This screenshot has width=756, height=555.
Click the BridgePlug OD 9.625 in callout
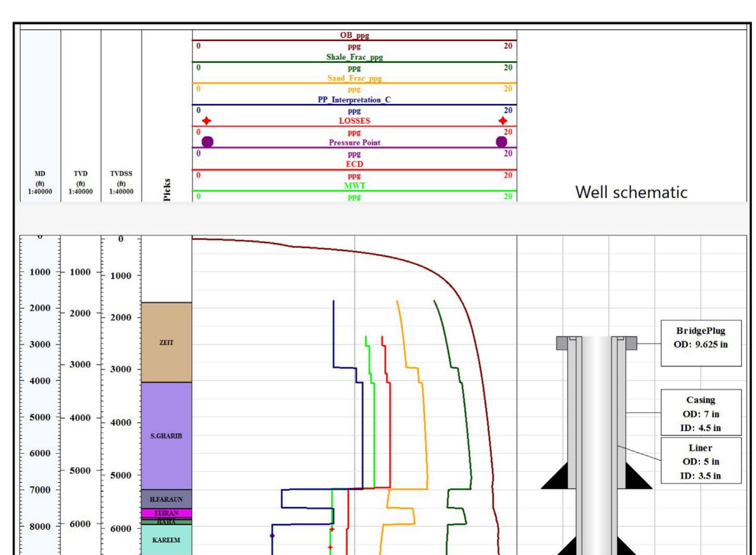(x=701, y=343)
